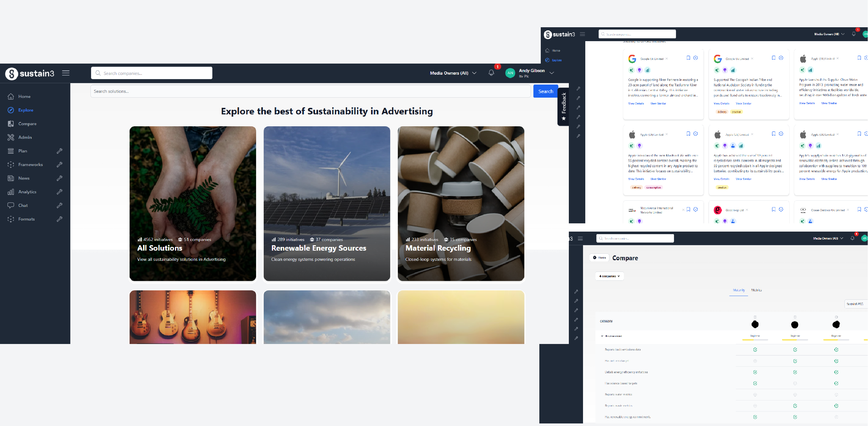Click the wrench icon beside Formats
Screen dimensions: 868x426
[60, 219]
